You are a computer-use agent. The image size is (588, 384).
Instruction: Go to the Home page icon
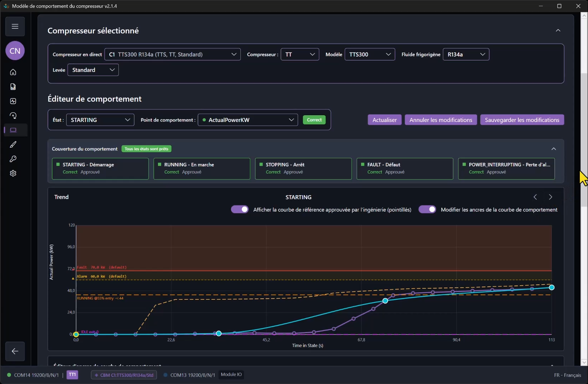[x=13, y=72]
